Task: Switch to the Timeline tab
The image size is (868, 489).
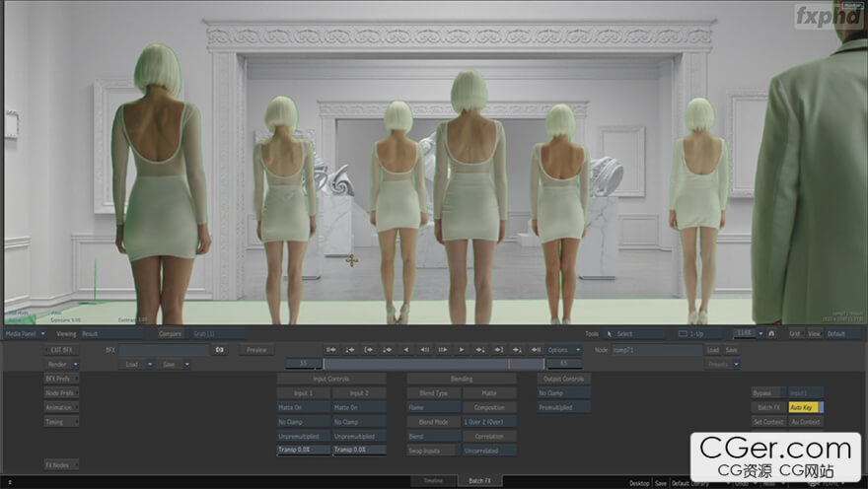Action: pos(433,481)
